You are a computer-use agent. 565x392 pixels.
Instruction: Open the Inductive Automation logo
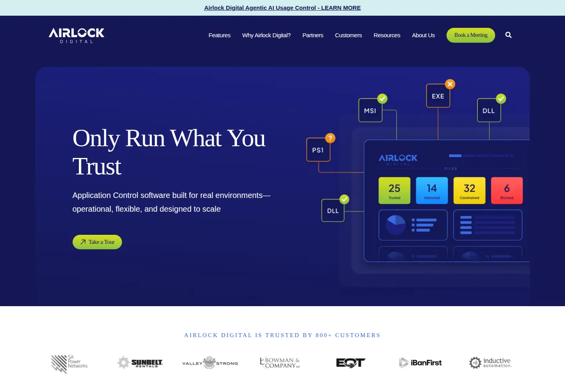pos(490,363)
